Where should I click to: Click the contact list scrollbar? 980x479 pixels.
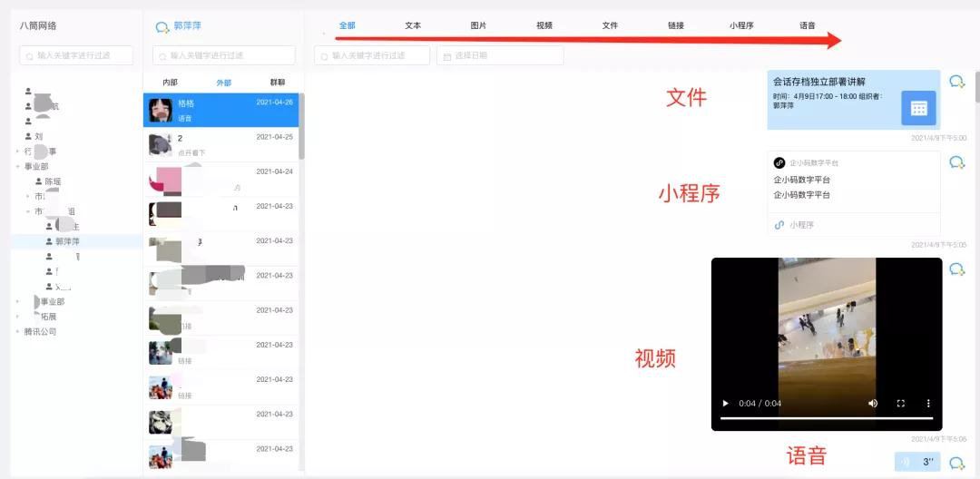(301, 125)
